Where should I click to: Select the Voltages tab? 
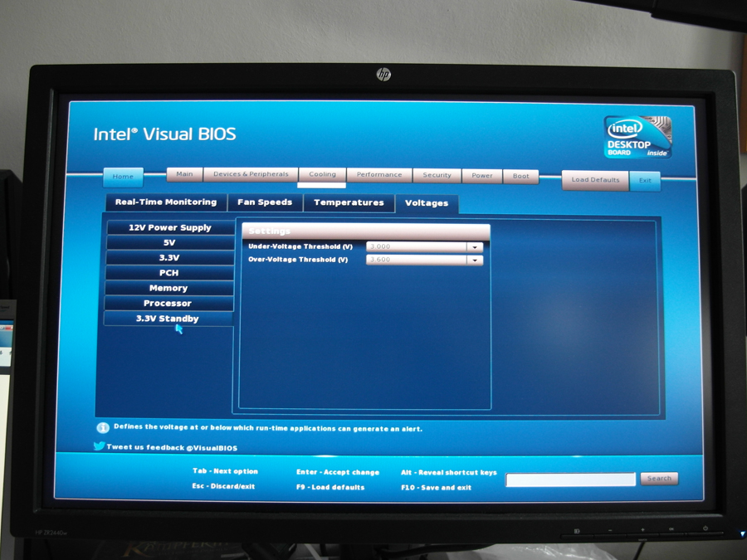(x=427, y=203)
